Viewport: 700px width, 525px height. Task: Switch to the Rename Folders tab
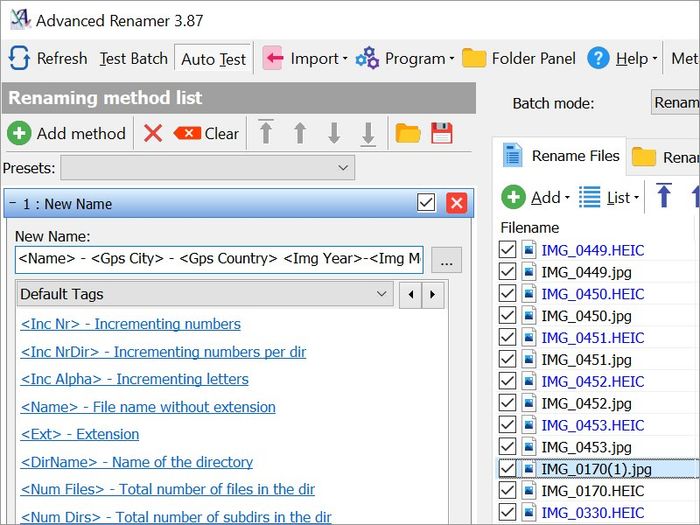coord(665,157)
